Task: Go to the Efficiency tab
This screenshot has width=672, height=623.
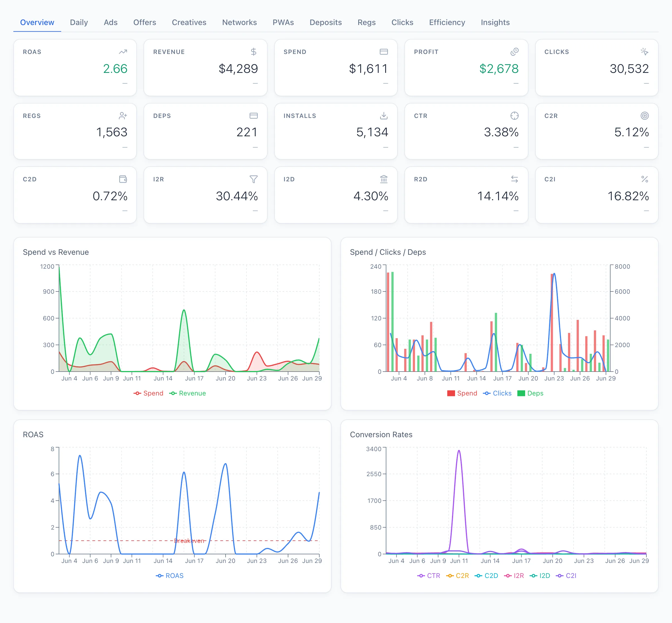Action: [447, 22]
